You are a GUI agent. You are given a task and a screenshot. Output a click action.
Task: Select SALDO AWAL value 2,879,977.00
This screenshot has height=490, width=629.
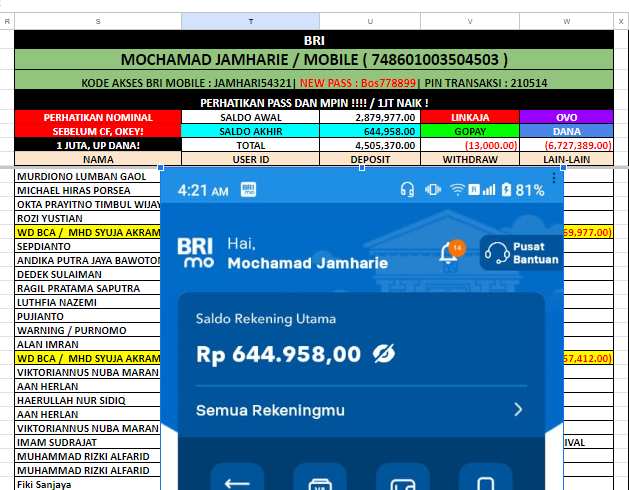click(370, 117)
